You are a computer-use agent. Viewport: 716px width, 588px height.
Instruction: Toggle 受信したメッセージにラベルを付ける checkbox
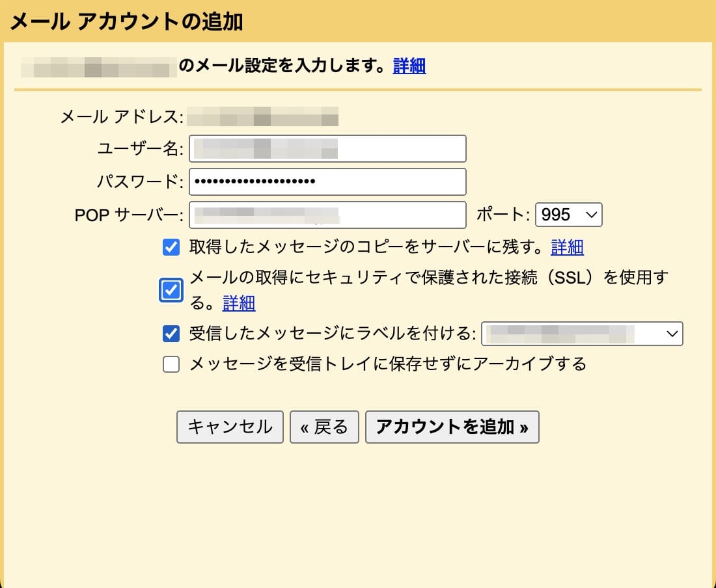171,334
